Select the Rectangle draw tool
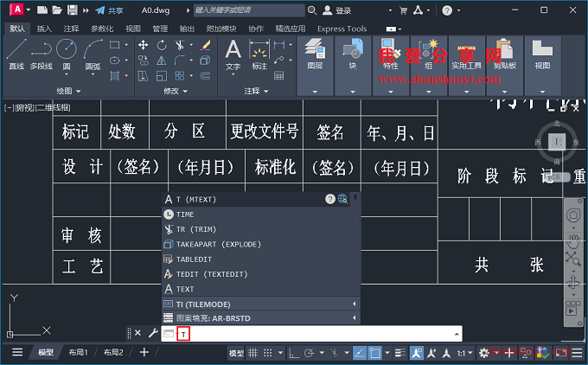Viewport: 588px width, 365px height. [x=115, y=45]
